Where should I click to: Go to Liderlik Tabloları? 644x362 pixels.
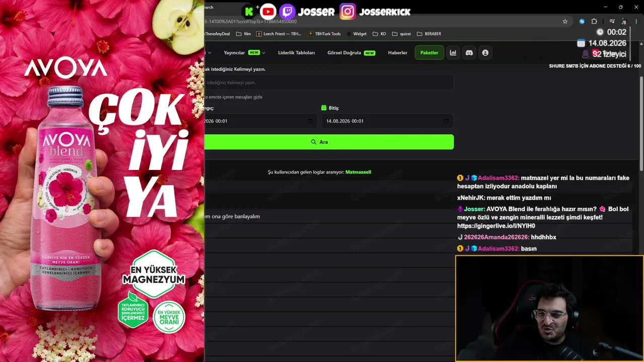(x=296, y=53)
